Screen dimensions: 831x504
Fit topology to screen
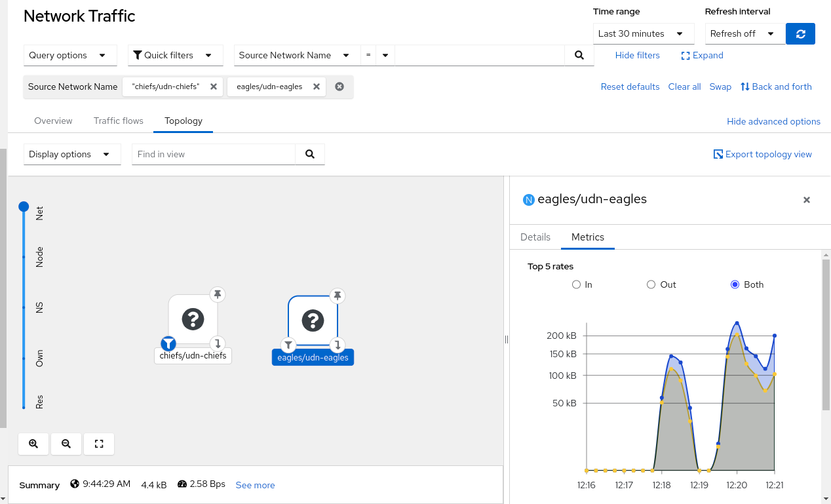[99, 444]
